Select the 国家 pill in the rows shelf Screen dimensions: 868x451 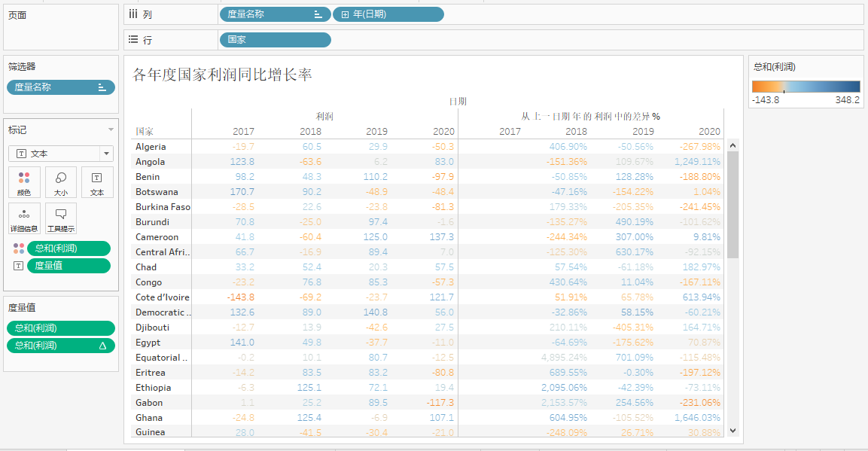[x=275, y=40]
